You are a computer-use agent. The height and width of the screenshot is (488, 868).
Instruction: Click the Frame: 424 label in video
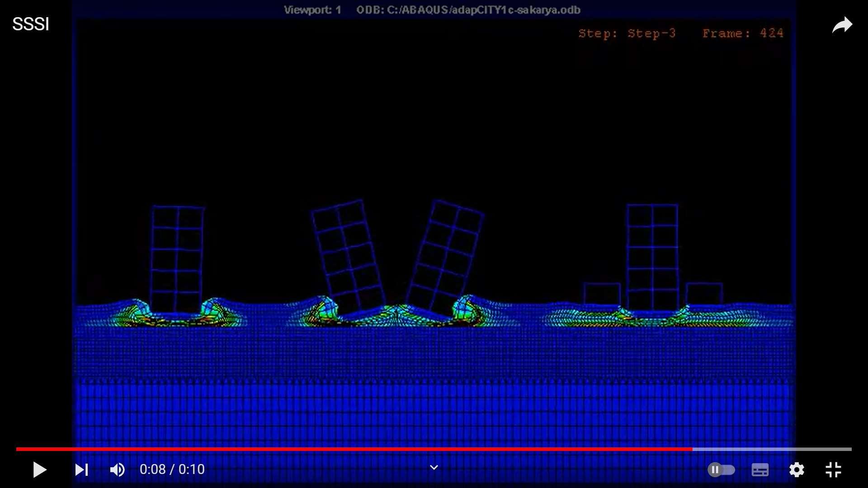click(743, 33)
